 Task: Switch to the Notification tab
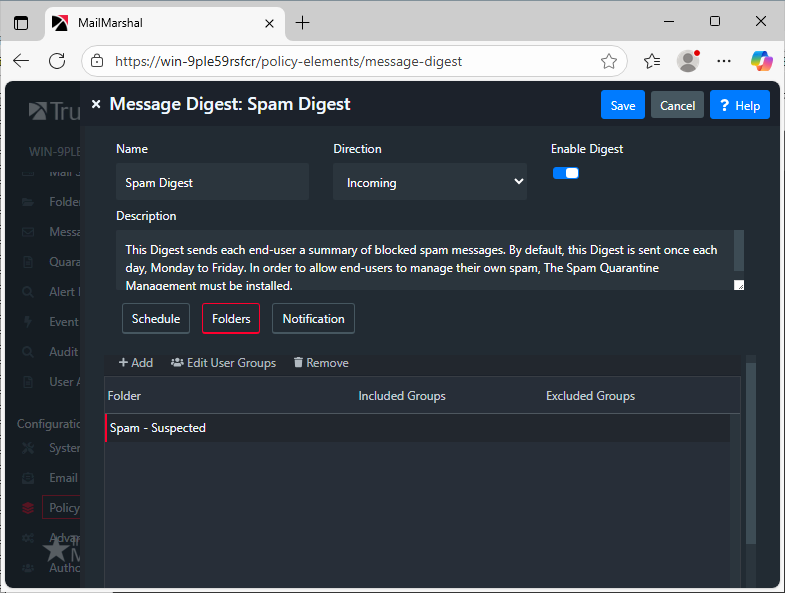(x=313, y=319)
